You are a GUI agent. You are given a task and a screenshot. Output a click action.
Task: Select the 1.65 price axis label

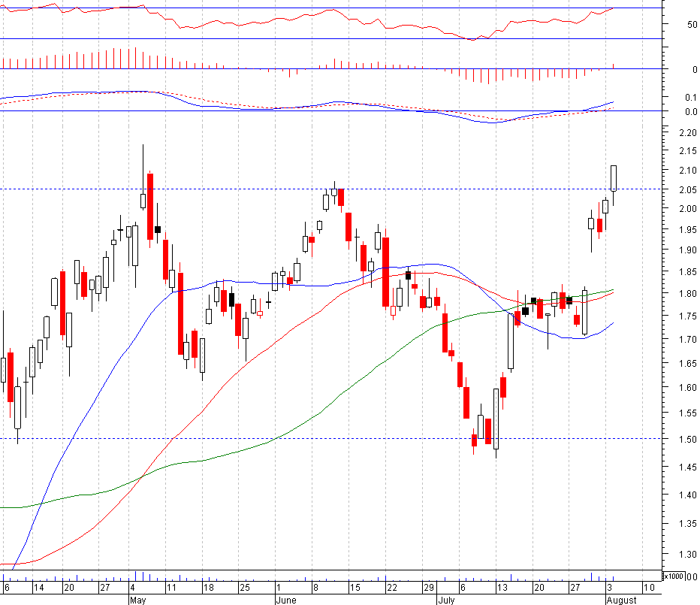tap(687, 364)
